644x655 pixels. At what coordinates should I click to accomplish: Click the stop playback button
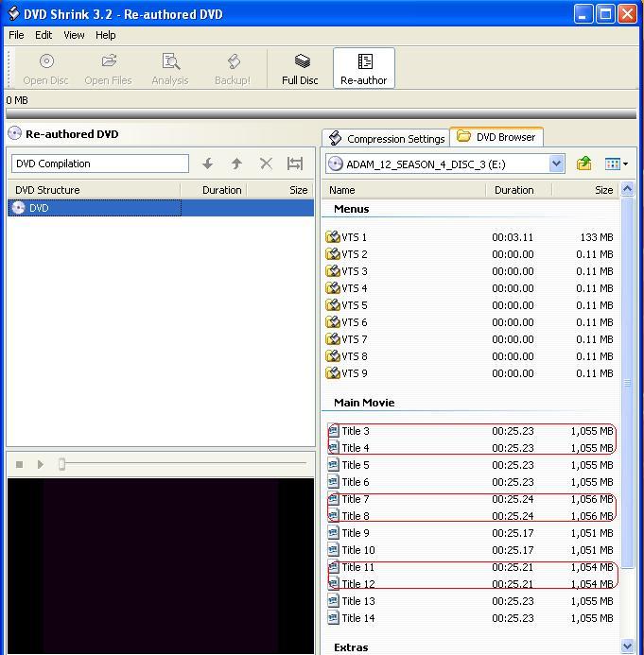coord(19,464)
